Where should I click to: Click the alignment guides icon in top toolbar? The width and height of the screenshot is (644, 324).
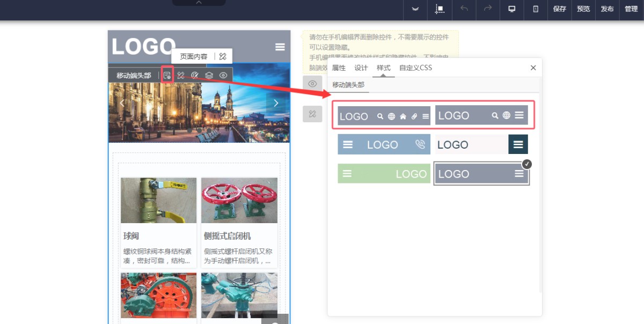(440, 9)
